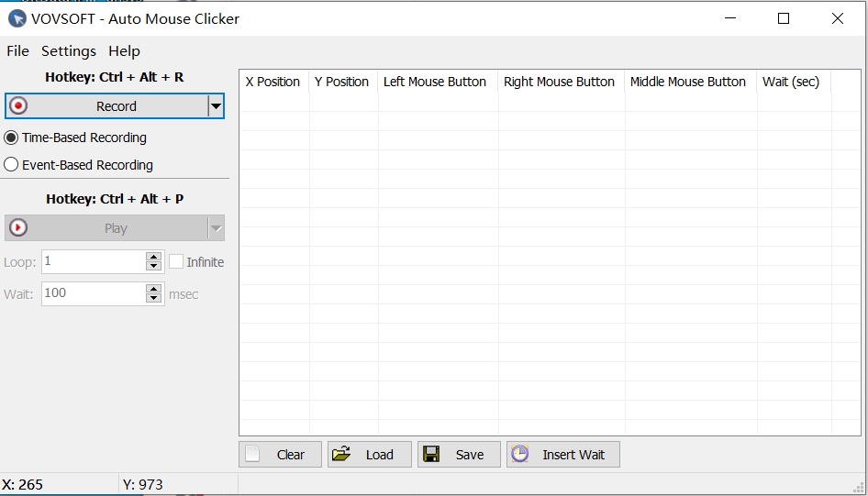Click the Hotkey: Ctrl + Alt + R label
Image resolution: width=868 pixels, height=496 pixels.
coord(114,77)
